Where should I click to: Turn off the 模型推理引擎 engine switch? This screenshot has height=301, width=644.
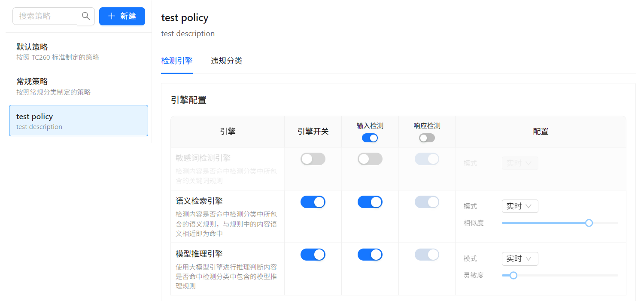(x=313, y=255)
